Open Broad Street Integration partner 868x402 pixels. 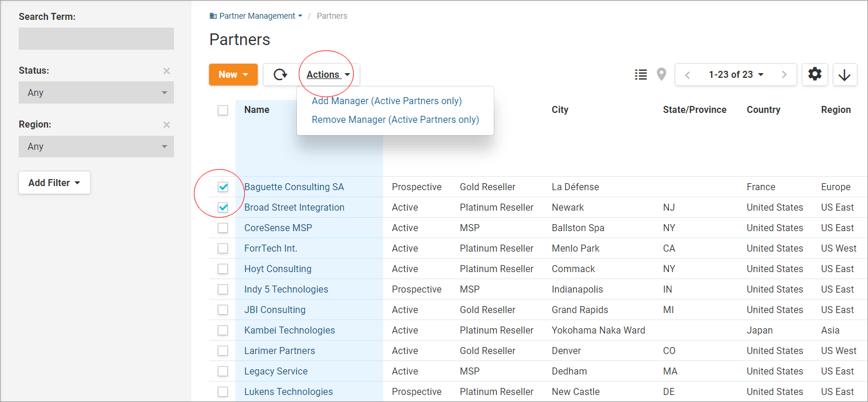pos(294,207)
